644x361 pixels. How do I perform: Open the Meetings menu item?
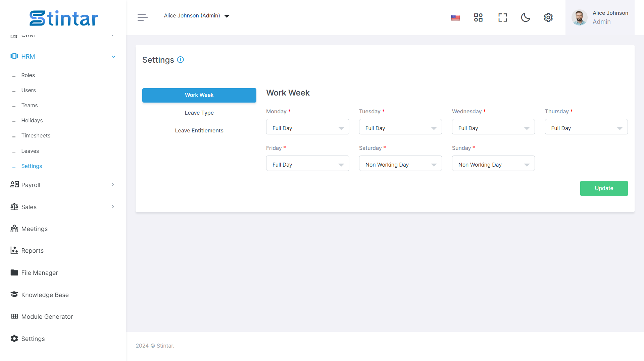[34, 229]
